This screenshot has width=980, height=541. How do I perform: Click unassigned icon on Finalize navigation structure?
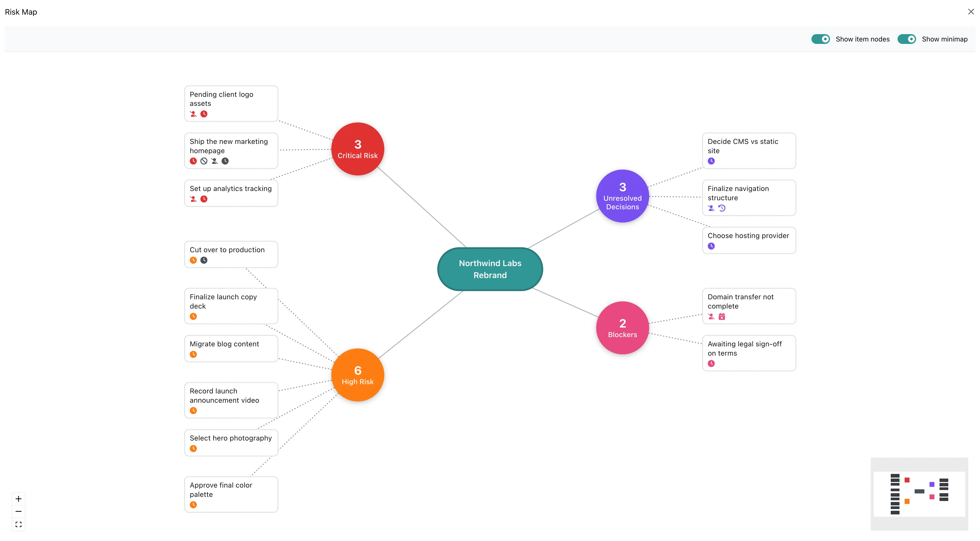click(711, 208)
